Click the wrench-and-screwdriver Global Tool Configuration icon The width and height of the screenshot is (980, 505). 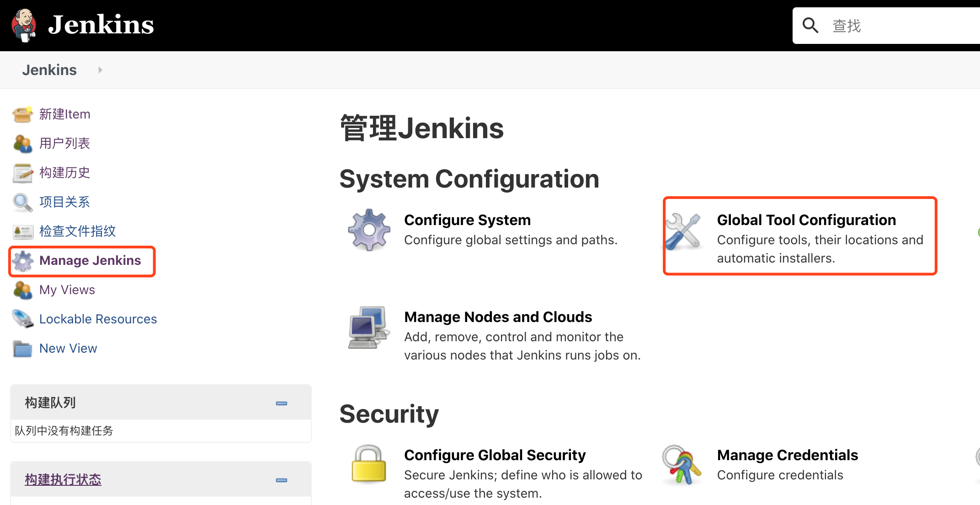tap(683, 231)
